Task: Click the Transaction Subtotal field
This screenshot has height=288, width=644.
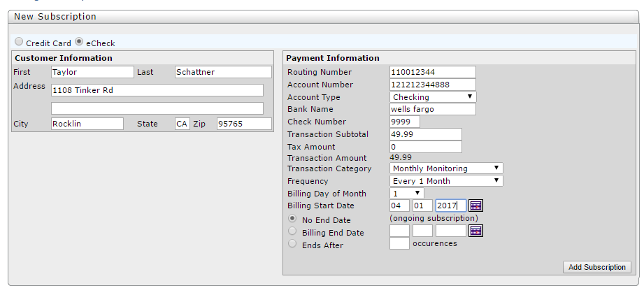Action: [x=425, y=134]
